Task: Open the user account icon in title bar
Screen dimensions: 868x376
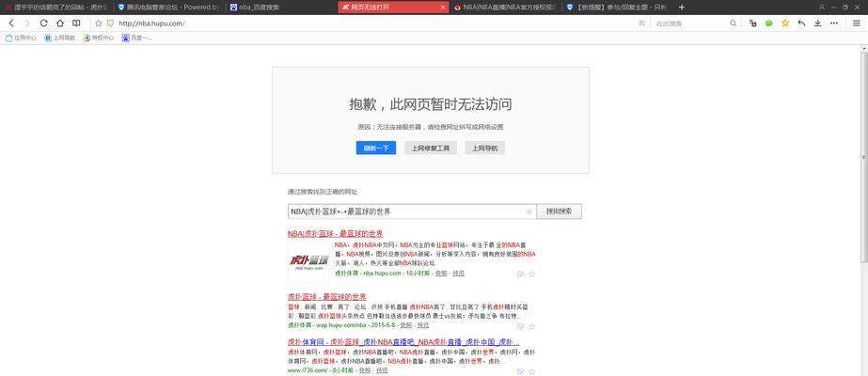Action: pos(822,8)
